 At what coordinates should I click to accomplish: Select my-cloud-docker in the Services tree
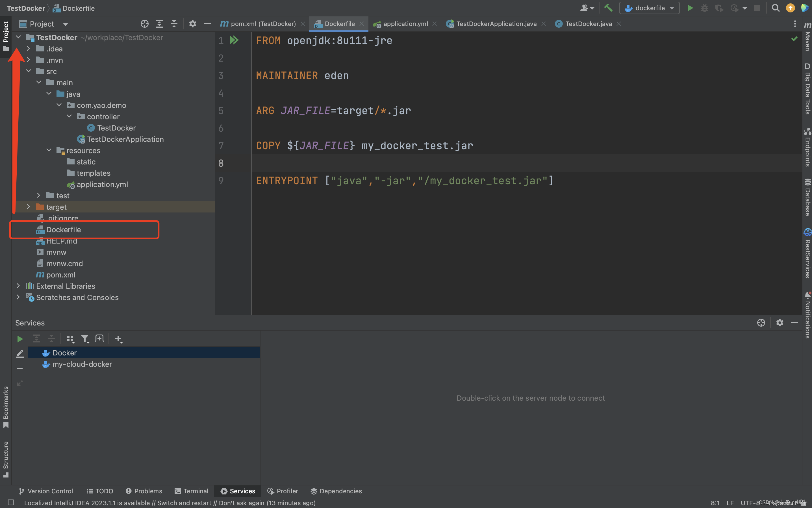tap(82, 364)
